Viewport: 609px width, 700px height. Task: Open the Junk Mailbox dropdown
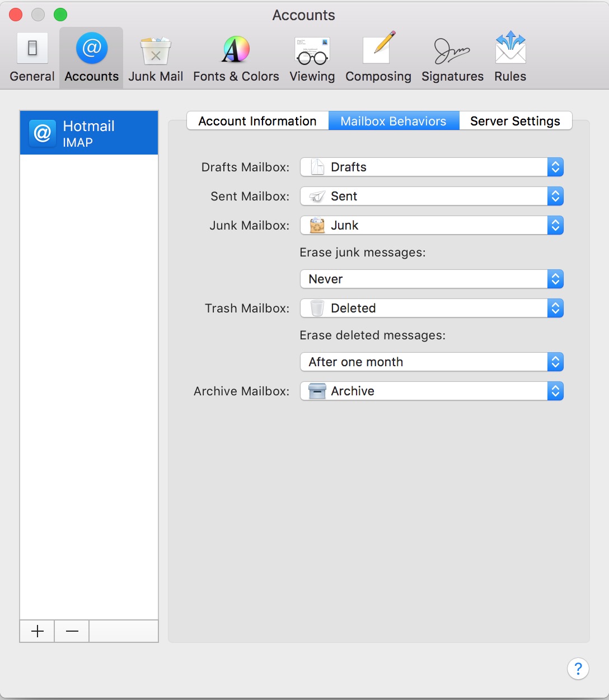point(432,225)
